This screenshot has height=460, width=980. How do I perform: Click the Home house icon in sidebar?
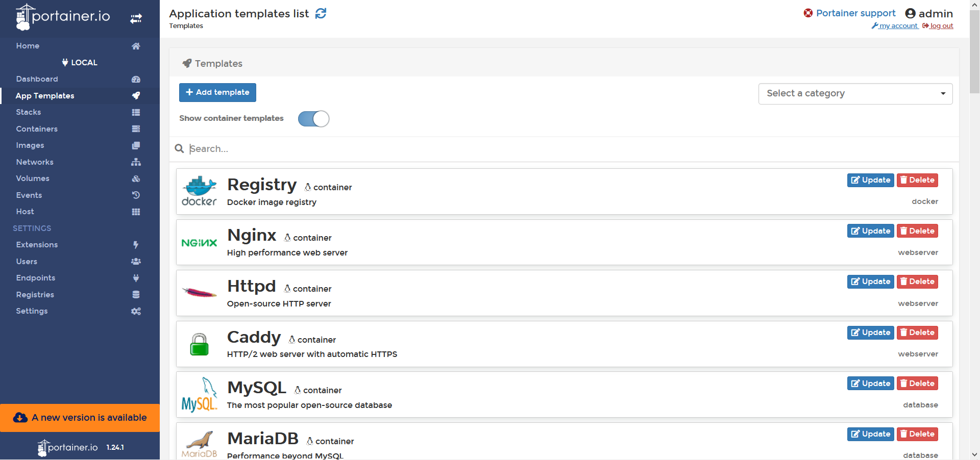click(136, 46)
